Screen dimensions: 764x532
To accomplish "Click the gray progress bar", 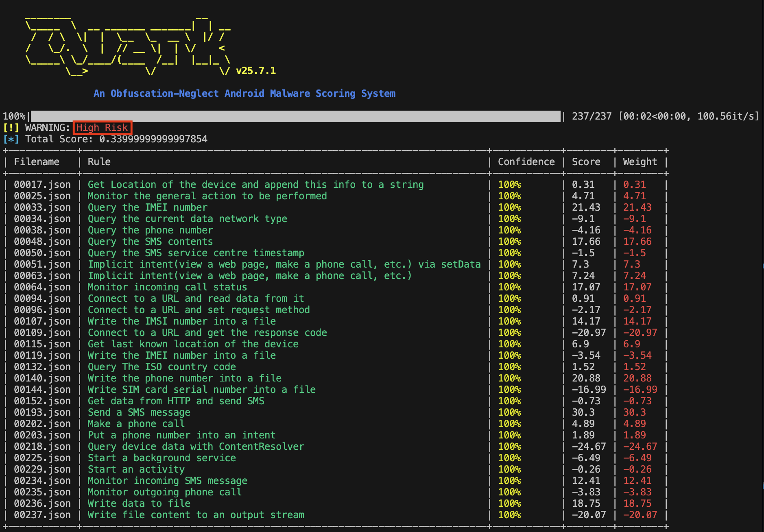I will tap(296, 116).
